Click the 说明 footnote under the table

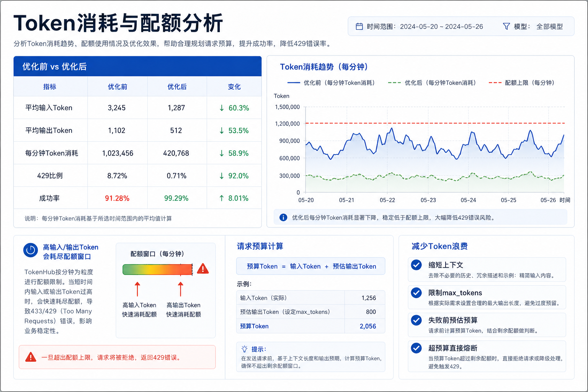[x=98, y=218]
